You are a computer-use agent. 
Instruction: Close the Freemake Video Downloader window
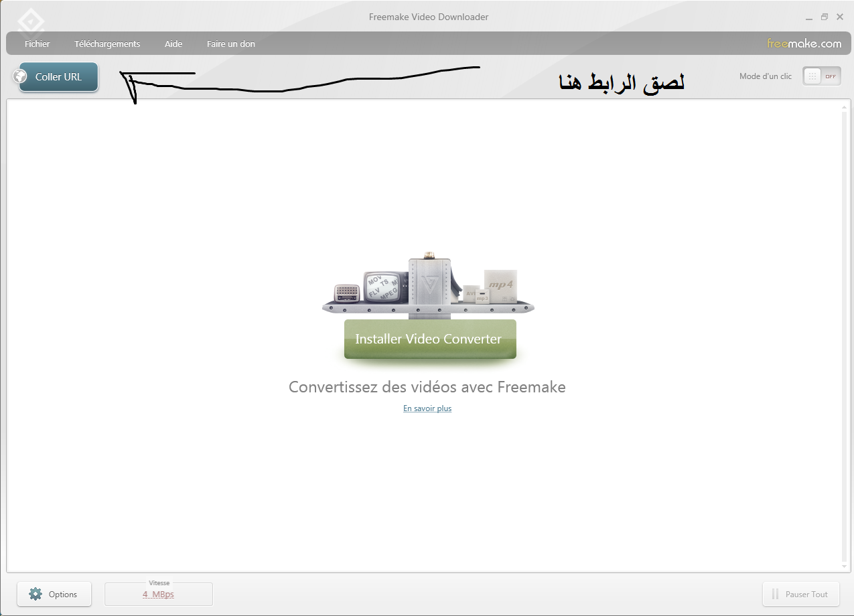[840, 17]
